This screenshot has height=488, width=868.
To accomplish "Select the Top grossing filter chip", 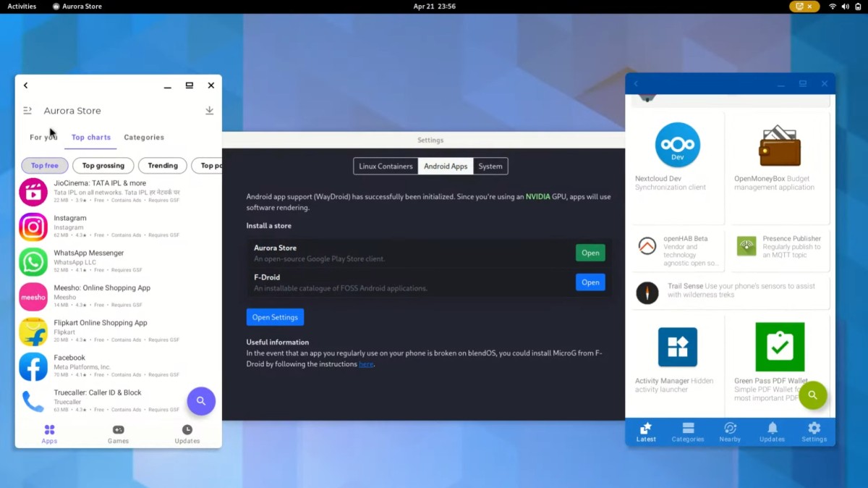I will pos(103,166).
